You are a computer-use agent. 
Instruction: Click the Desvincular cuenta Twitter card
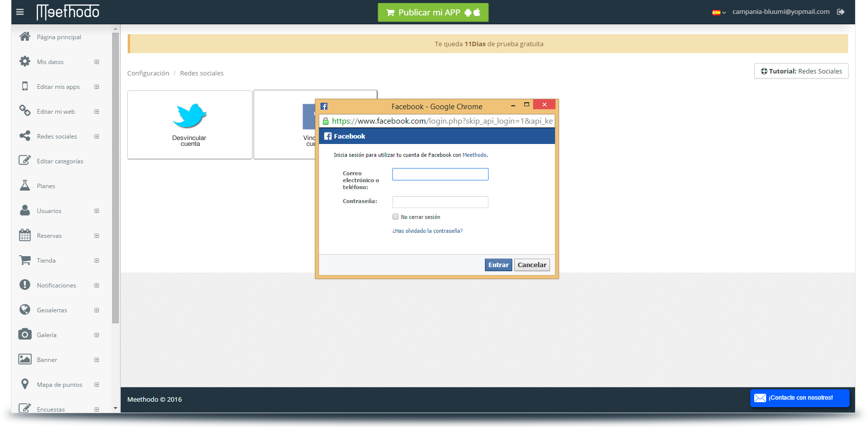coord(190,125)
